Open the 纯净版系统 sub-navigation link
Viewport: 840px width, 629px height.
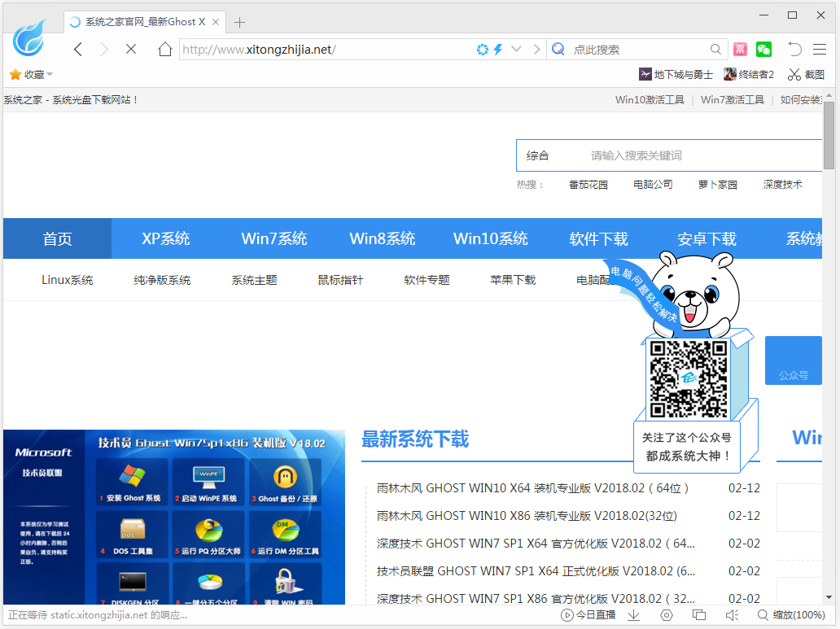point(162,280)
